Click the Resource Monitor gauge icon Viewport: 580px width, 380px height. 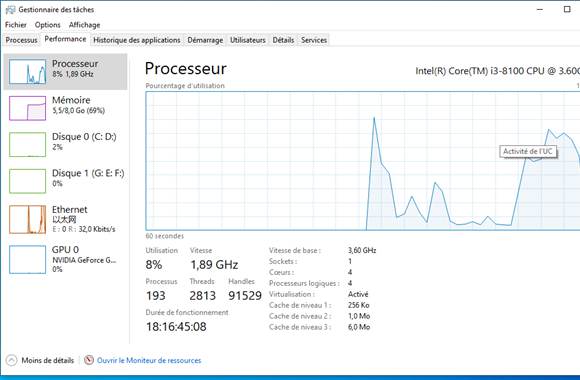[x=89, y=360]
